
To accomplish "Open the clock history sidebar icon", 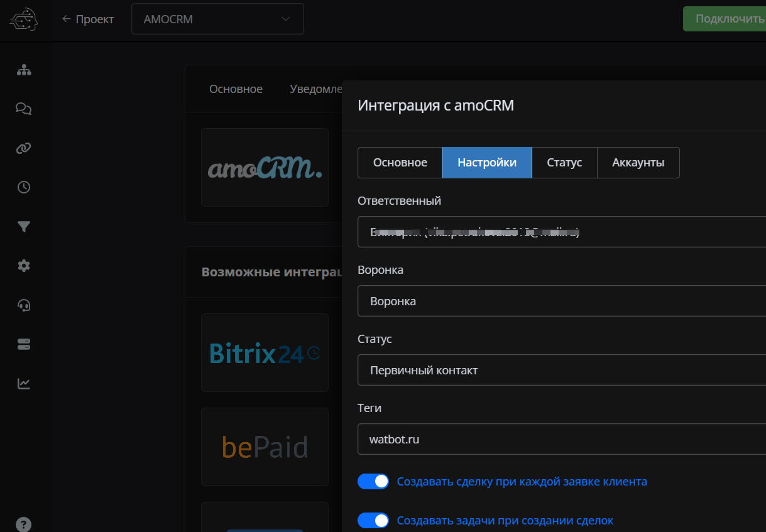I will 24,187.
